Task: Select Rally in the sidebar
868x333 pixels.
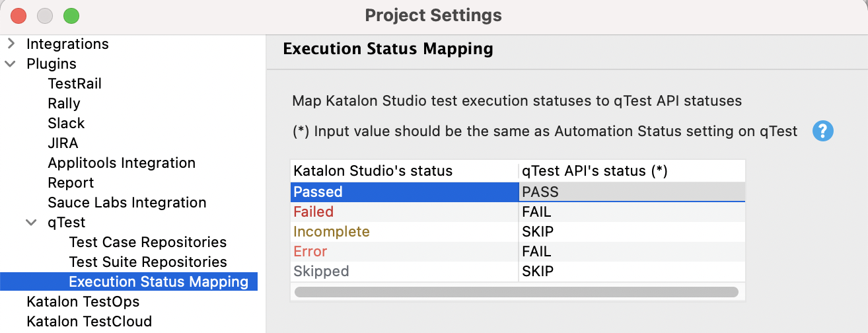Action: 64,104
